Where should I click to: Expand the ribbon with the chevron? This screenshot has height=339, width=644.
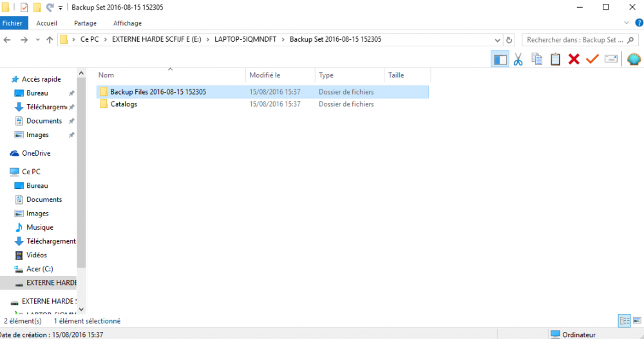(627, 23)
